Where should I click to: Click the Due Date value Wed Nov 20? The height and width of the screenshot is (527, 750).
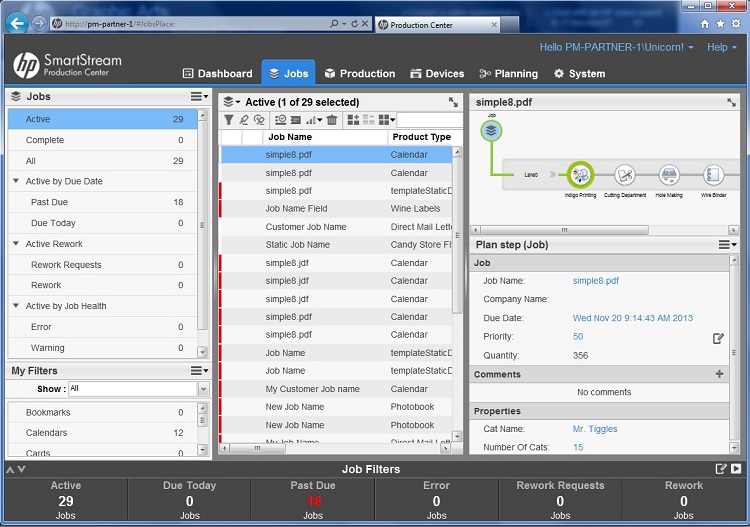(x=632, y=318)
